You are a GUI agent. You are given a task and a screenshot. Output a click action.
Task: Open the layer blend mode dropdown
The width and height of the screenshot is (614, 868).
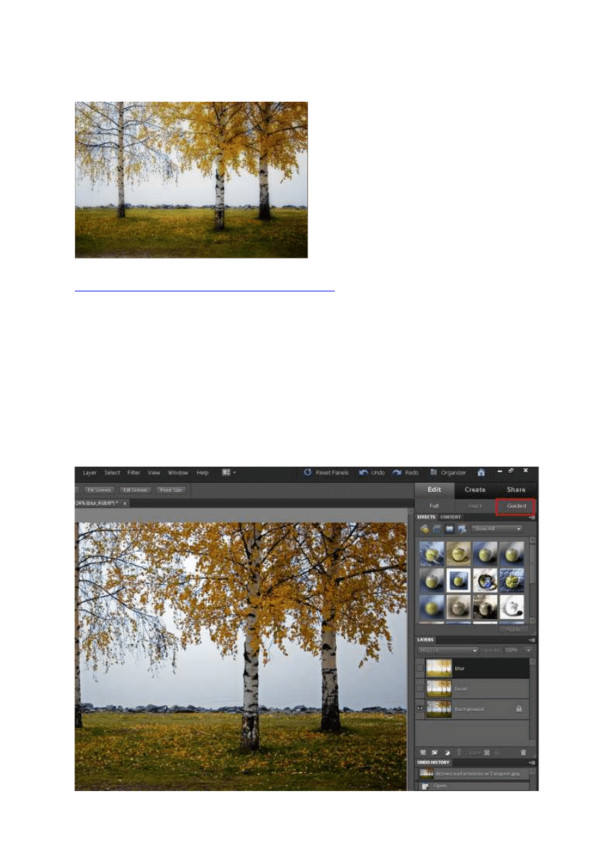click(x=448, y=649)
